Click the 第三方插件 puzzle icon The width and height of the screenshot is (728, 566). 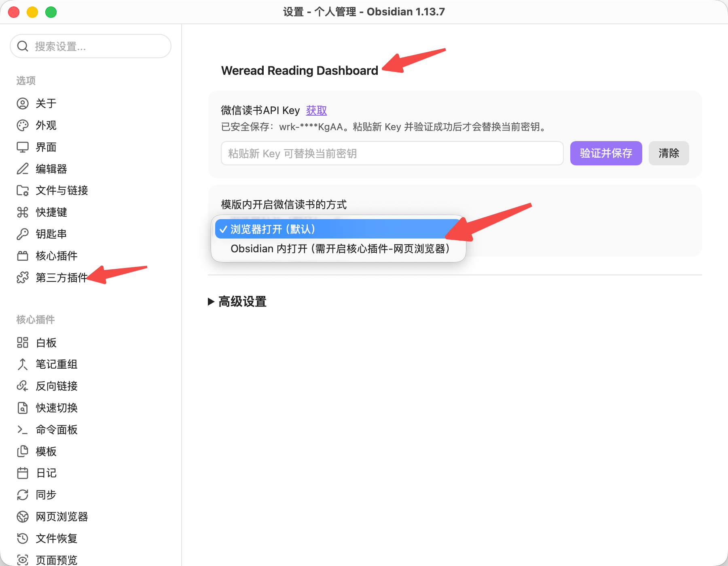23,278
